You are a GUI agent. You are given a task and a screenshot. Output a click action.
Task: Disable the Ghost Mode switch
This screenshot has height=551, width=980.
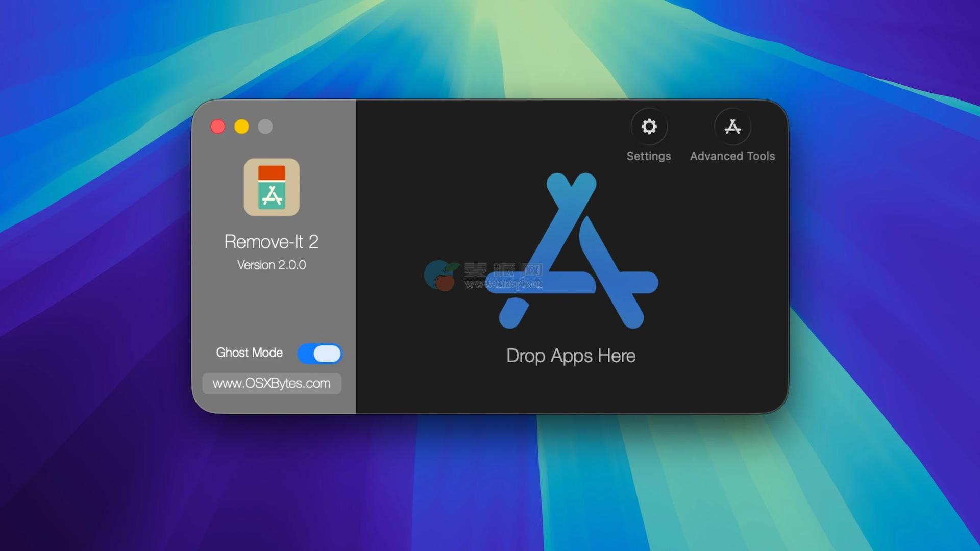pos(320,354)
